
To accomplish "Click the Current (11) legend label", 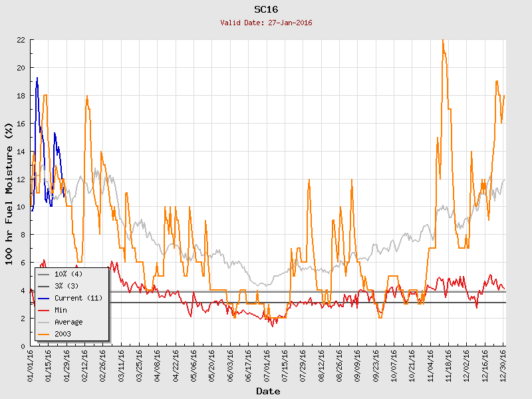I will click(78, 298).
